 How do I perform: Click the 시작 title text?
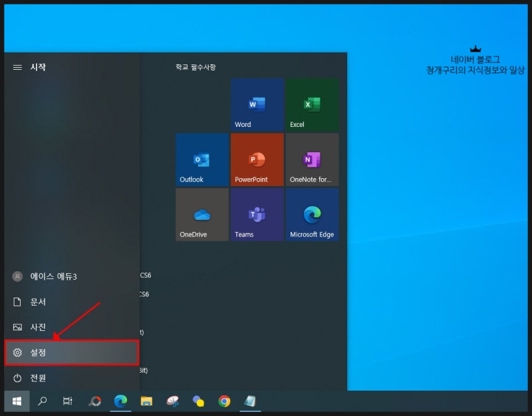38,67
